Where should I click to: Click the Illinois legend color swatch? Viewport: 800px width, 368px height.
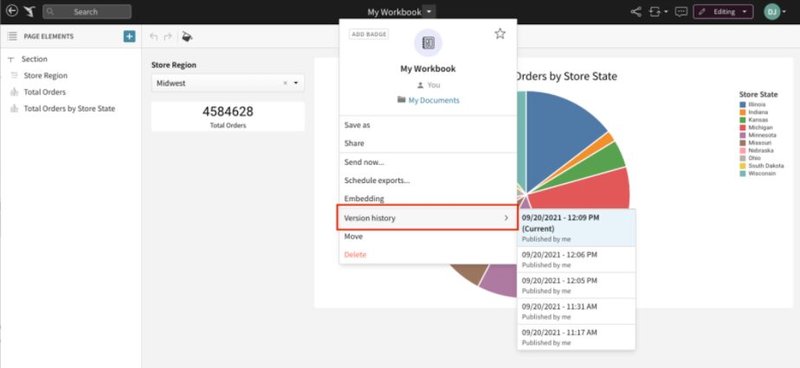(743, 105)
